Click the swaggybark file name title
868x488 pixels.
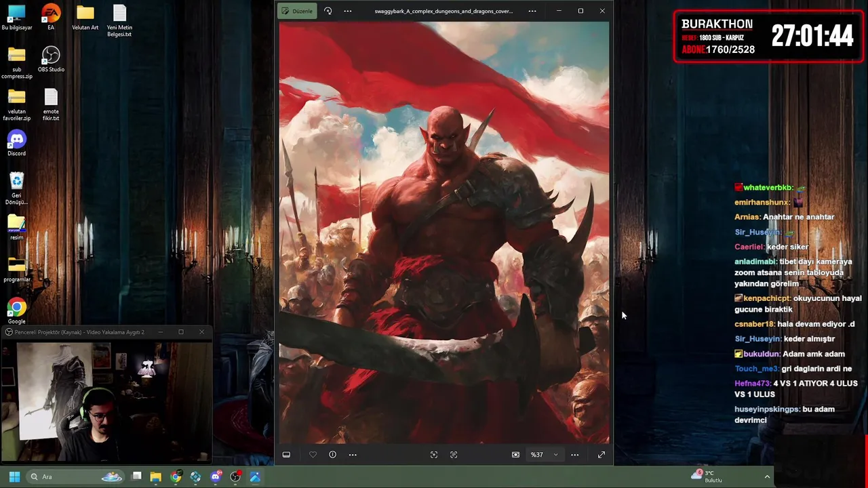coord(443,11)
